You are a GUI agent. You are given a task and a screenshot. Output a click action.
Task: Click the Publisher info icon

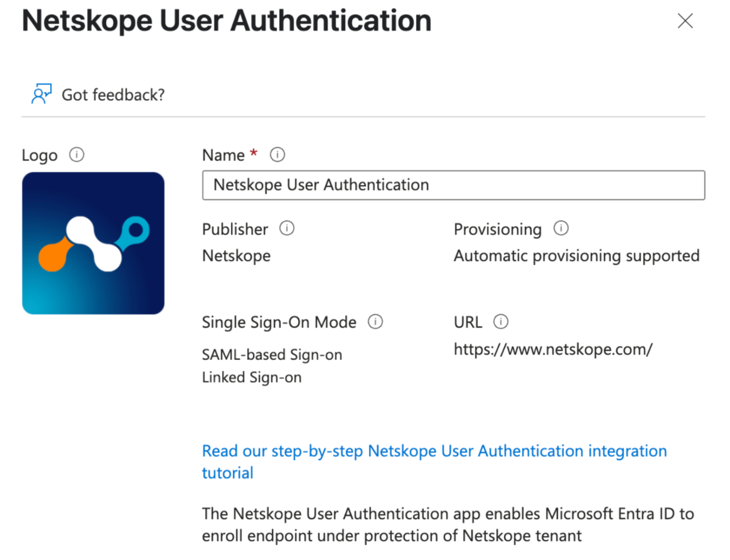287,229
